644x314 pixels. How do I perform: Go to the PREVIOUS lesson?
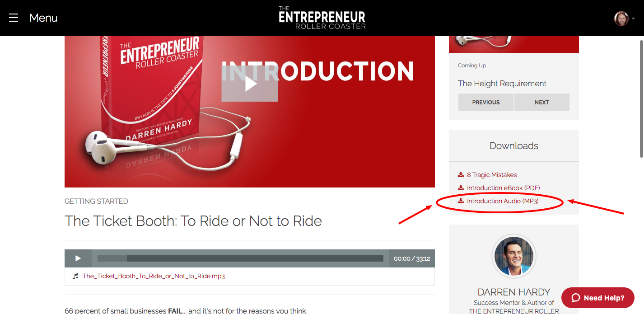coord(485,103)
